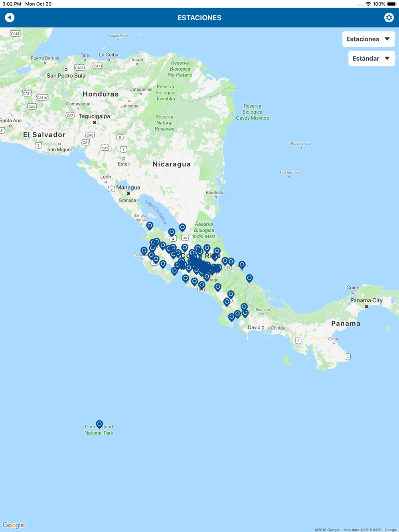Screen dimensions: 399x532
Task: Open settings with the gear icon
Action: coord(389,18)
